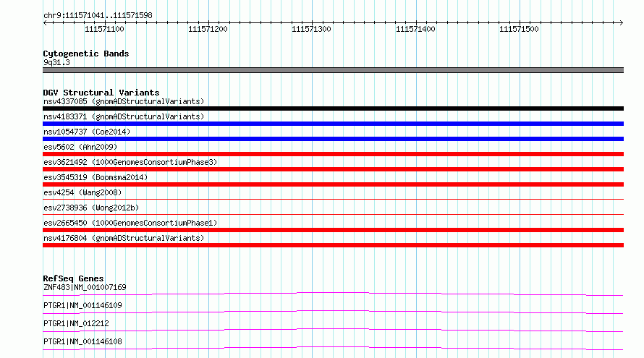
Task: Click the magenta PTGR1 NM_001146109 intron line
Action: (x=333, y=311)
